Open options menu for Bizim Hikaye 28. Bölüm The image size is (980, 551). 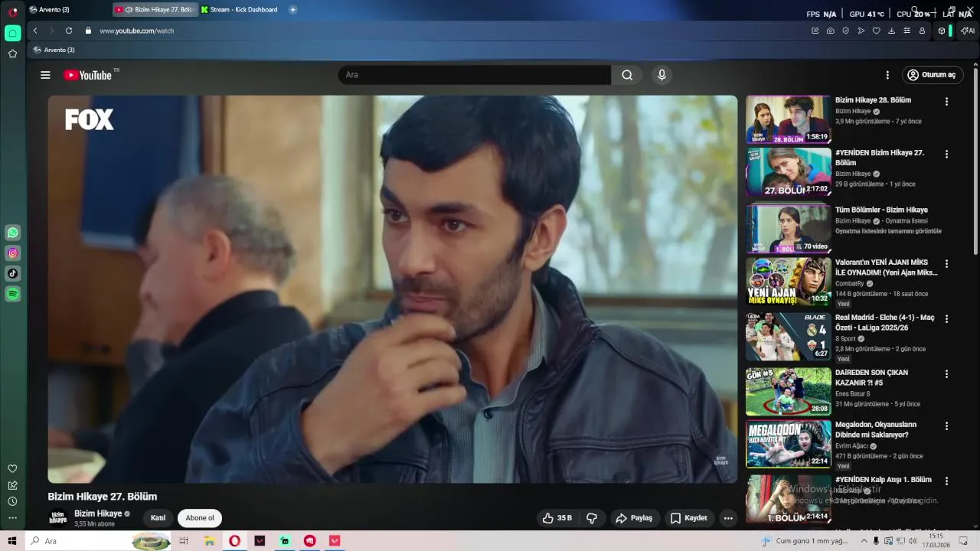[x=946, y=102]
